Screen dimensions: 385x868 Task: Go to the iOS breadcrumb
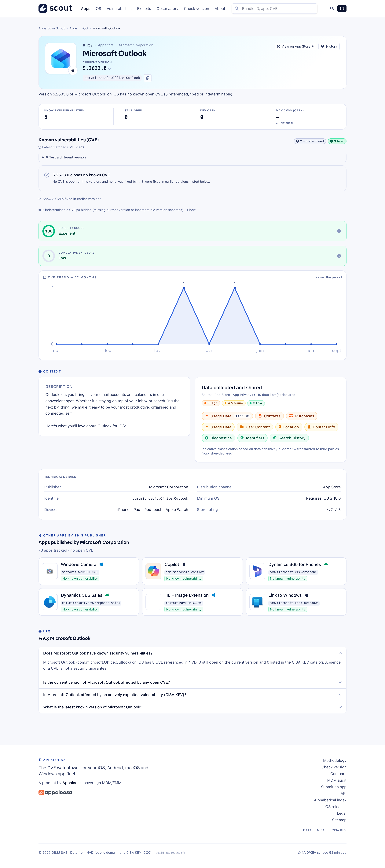(x=85, y=28)
